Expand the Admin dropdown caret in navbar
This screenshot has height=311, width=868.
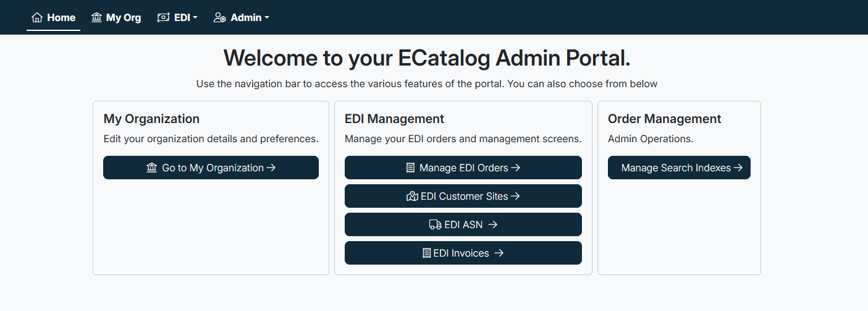pos(267,17)
